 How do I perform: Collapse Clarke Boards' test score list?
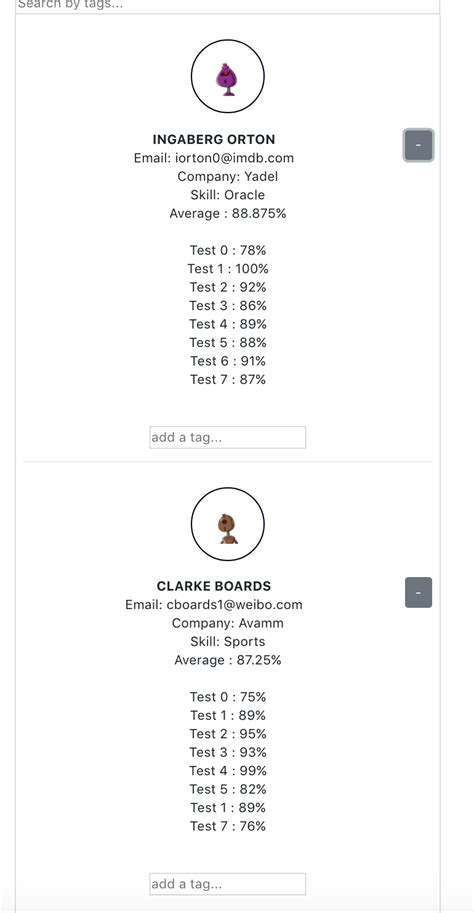418,592
